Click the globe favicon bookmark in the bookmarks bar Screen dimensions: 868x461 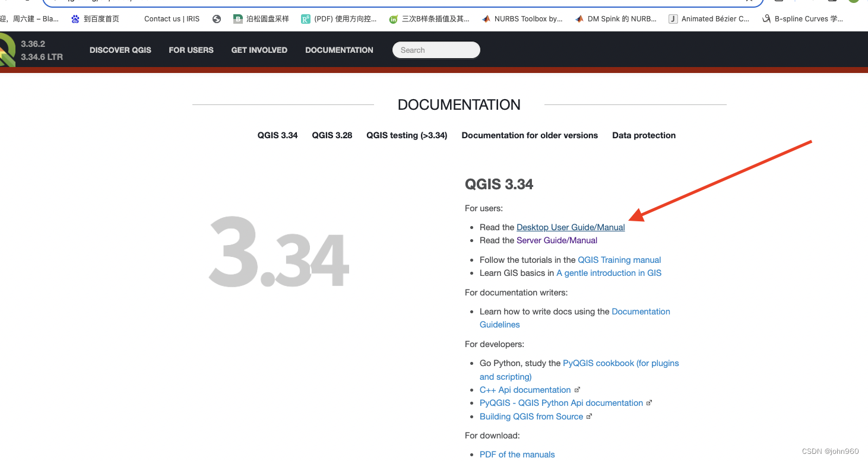pos(216,18)
